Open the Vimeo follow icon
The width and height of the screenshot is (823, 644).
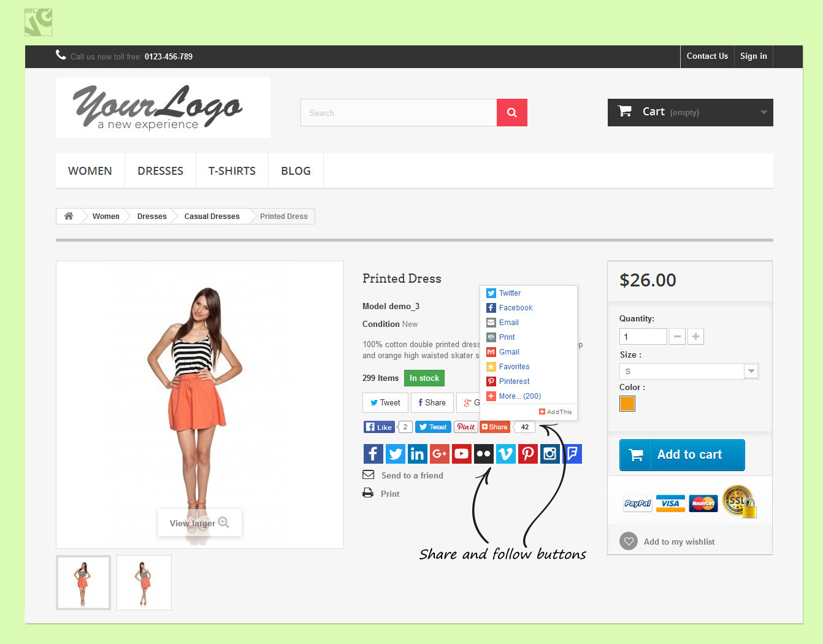click(505, 454)
